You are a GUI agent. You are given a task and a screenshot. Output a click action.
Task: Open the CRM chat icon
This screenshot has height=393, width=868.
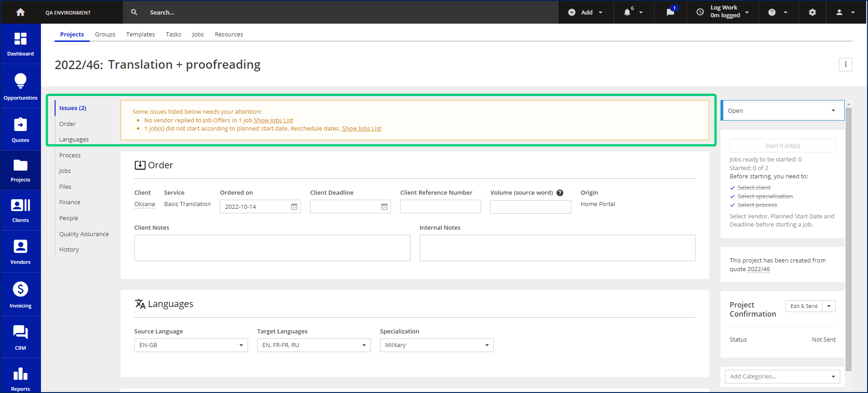(20, 332)
